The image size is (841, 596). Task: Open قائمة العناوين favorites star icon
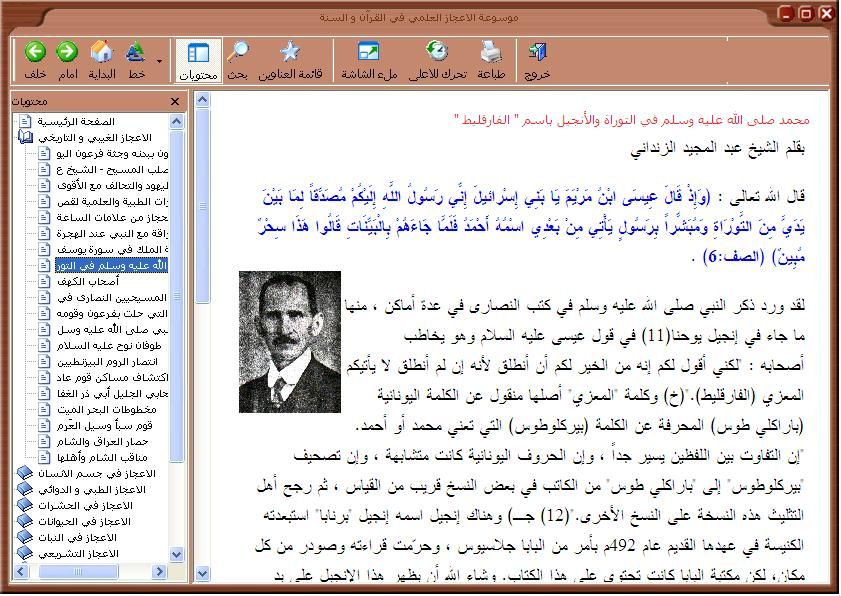pos(290,51)
